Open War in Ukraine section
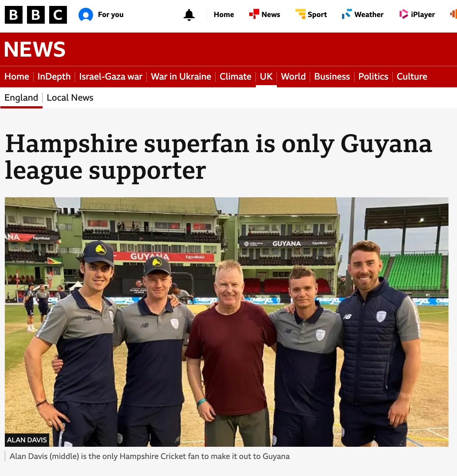 tap(181, 77)
